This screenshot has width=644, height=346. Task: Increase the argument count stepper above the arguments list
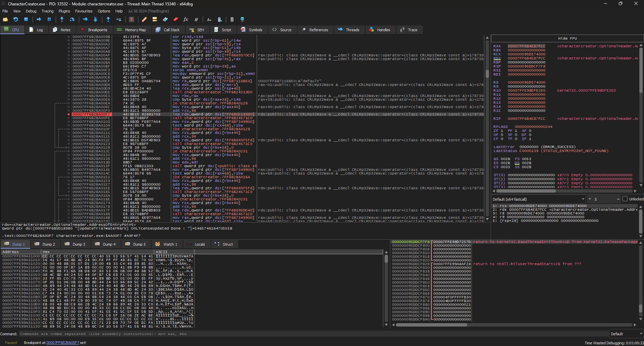[x=618, y=198]
